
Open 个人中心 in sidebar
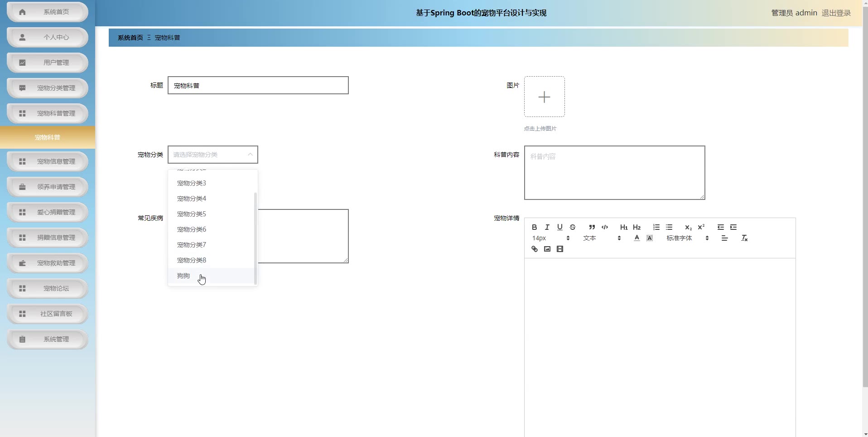[48, 37]
